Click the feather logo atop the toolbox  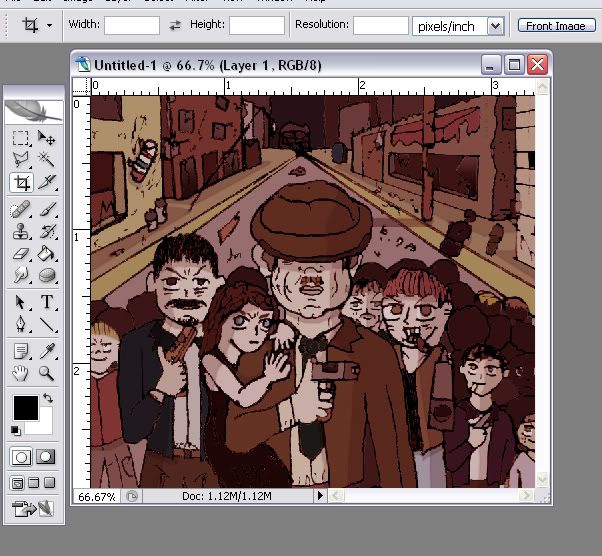click(33, 112)
